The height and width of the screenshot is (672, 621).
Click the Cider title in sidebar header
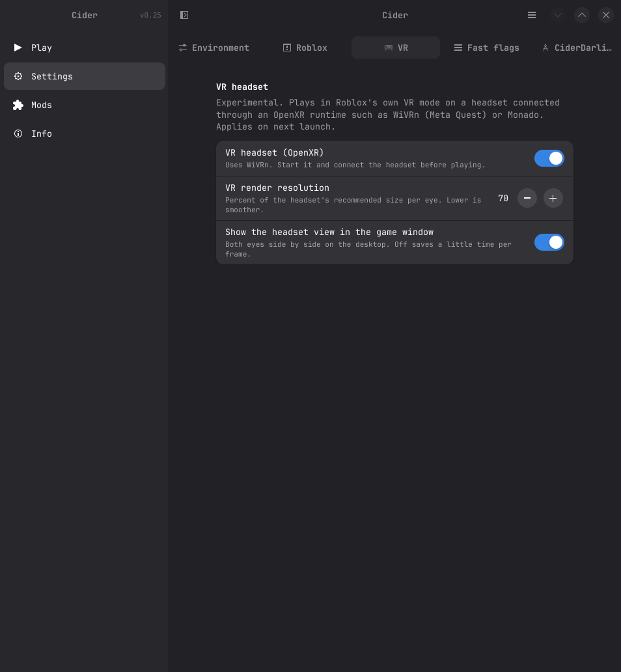[85, 16]
